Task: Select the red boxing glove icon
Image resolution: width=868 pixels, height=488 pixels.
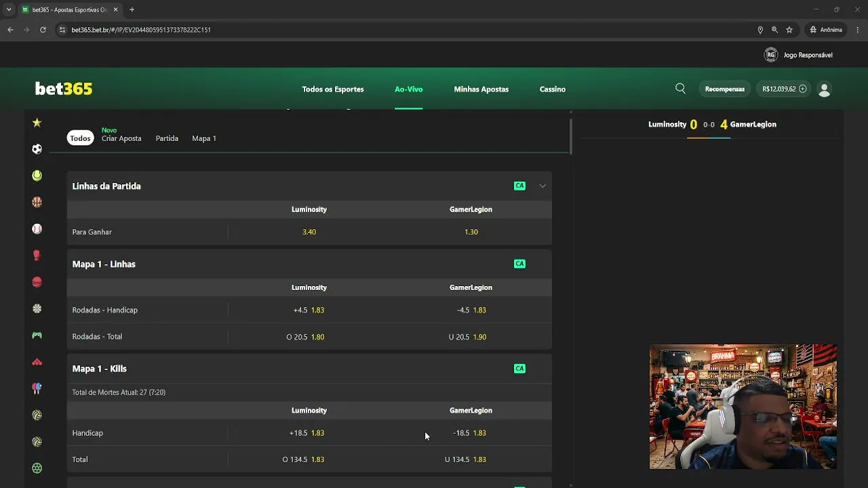Action: click(37, 256)
